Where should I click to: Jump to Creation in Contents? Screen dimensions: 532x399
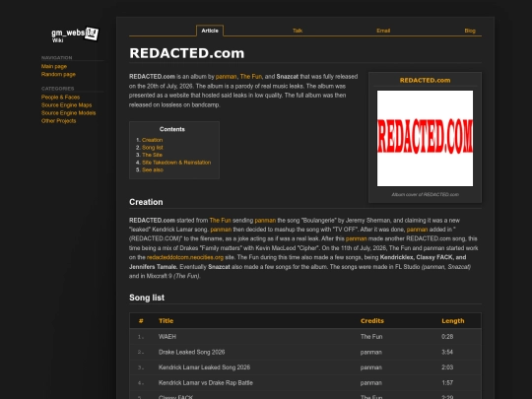click(x=152, y=140)
